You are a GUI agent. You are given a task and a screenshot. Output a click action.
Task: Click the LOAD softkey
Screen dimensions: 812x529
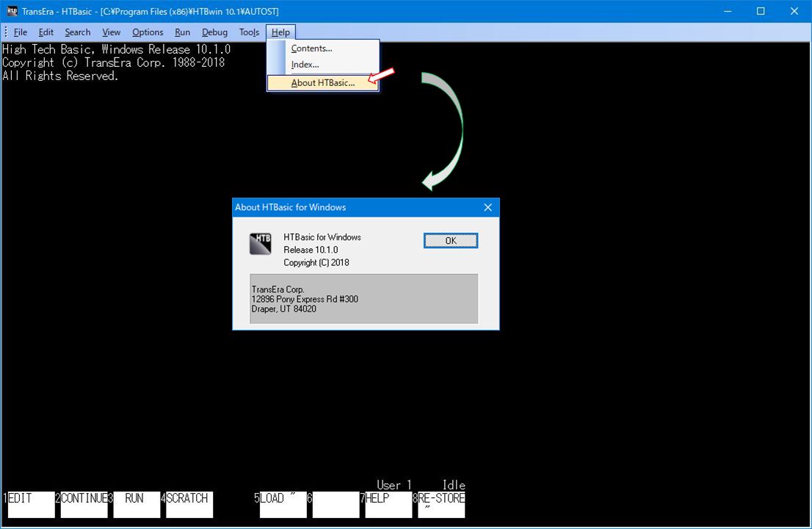[x=283, y=505]
